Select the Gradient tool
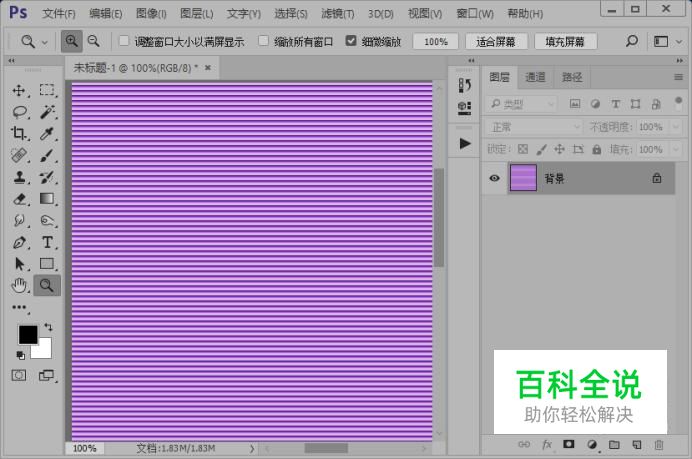This screenshot has height=459, width=692. 47,199
